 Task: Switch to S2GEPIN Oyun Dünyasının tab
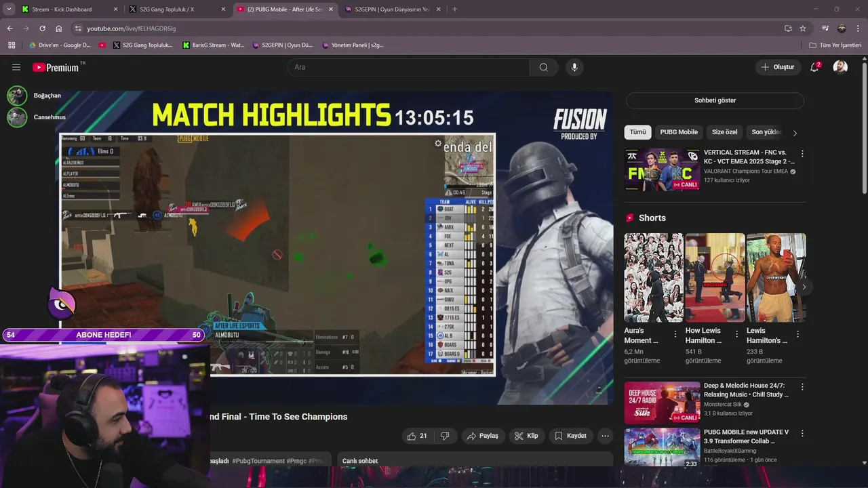(x=392, y=9)
